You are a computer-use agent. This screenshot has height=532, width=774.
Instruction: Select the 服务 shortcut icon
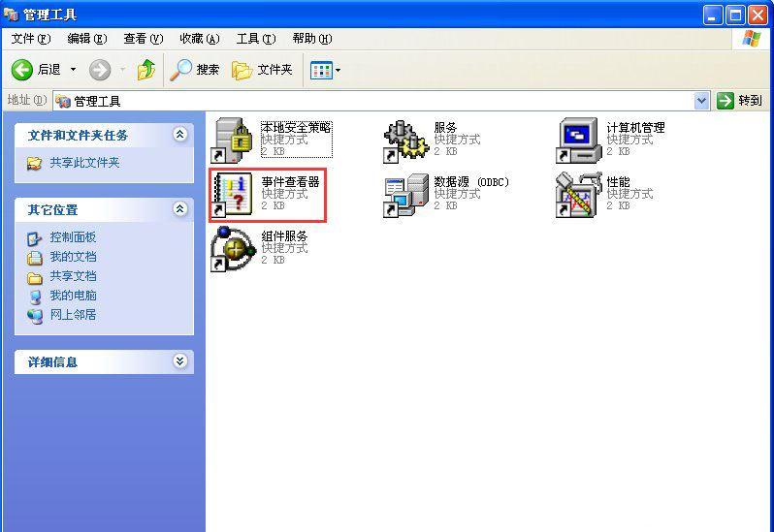[x=405, y=141]
